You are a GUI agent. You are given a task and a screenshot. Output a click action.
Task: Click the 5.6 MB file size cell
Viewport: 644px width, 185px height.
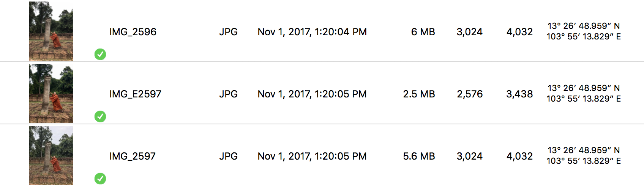[x=419, y=156]
